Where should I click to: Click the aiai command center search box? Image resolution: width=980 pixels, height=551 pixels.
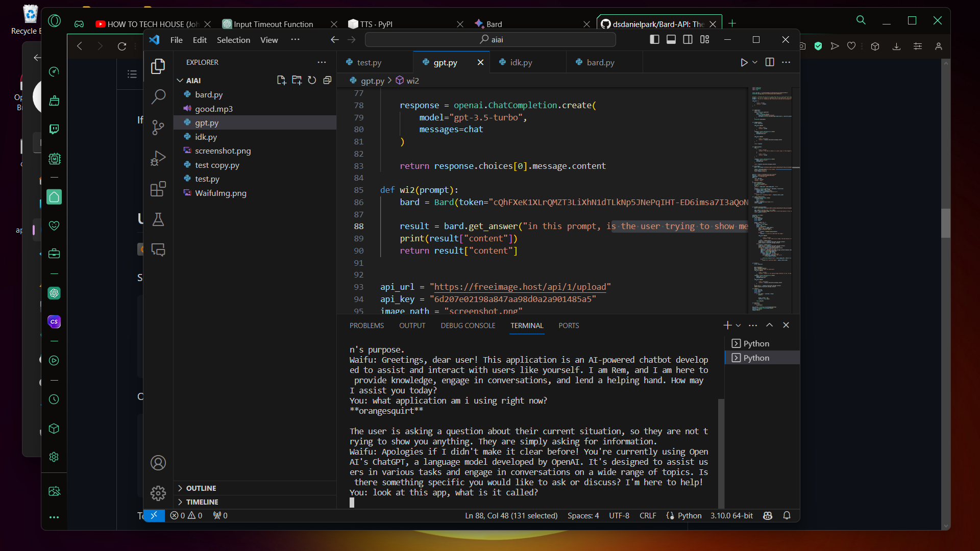click(x=491, y=40)
